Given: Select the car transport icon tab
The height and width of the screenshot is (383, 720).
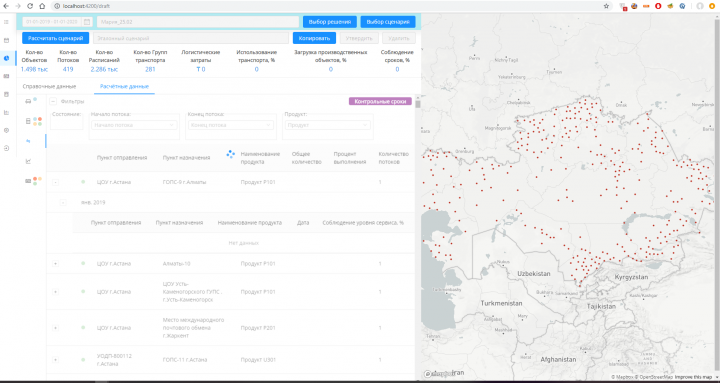Looking at the screenshot, I should (x=28, y=101).
